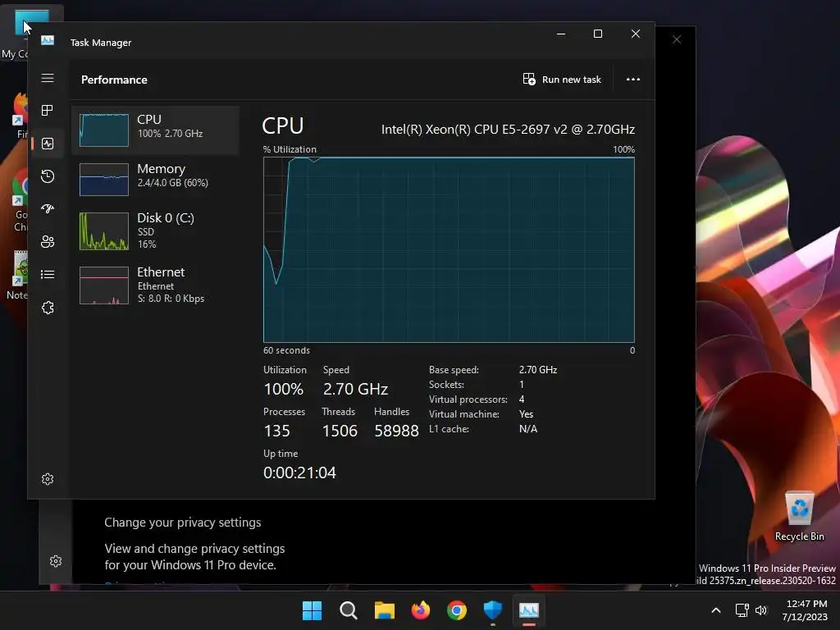Click the 2.70 GHz speed value
The width and height of the screenshot is (840, 630).
pyautogui.click(x=355, y=389)
